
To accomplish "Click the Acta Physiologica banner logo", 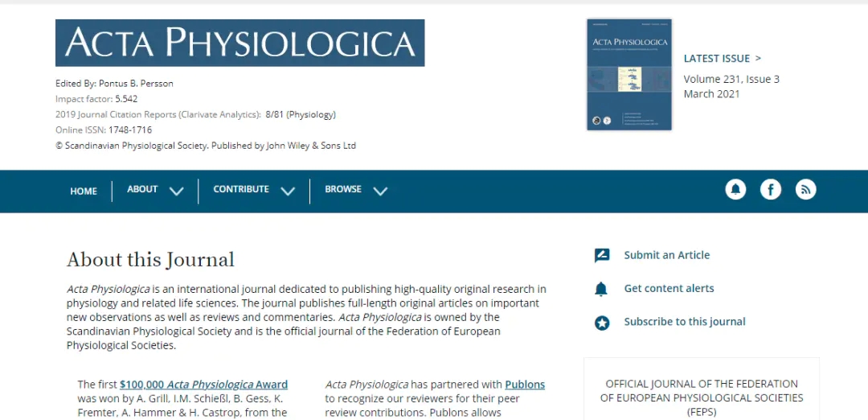I will [240, 43].
